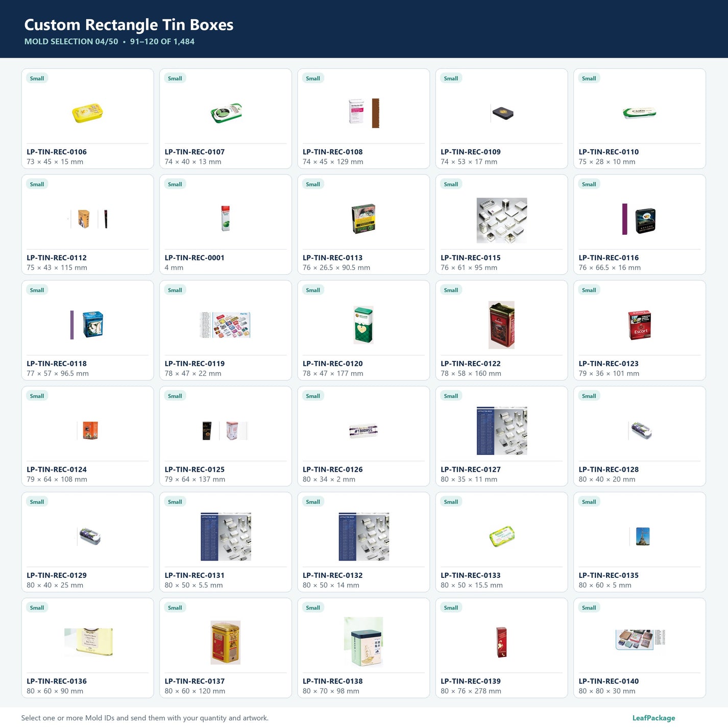Click the mold ID LP-TIN-REC-0110
This screenshot has width=728, height=728.
tap(609, 152)
